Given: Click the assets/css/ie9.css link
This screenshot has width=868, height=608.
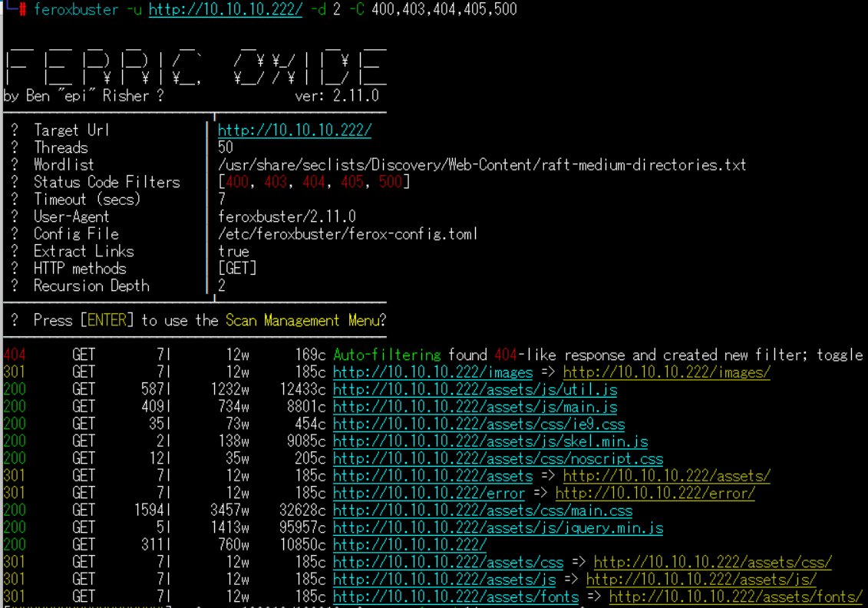Looking at the screenshot, I should coord(478,425).
